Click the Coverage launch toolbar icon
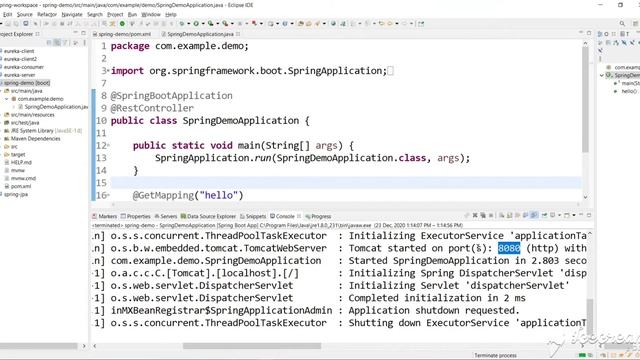Viewport: 640px width, 360px height. pos(210,24)
